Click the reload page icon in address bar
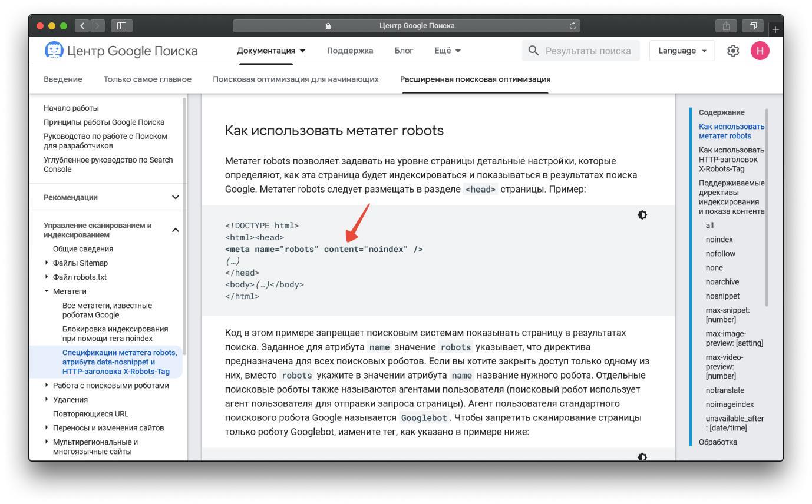This screenshot has height=504, width=812. click(572, 26)
